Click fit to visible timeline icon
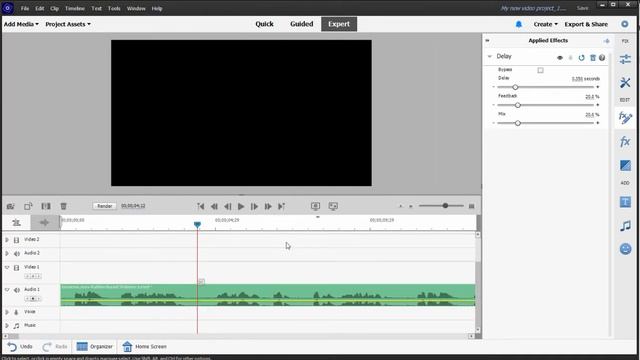This screenshot has height=360, width=640. tap(471, 206)
